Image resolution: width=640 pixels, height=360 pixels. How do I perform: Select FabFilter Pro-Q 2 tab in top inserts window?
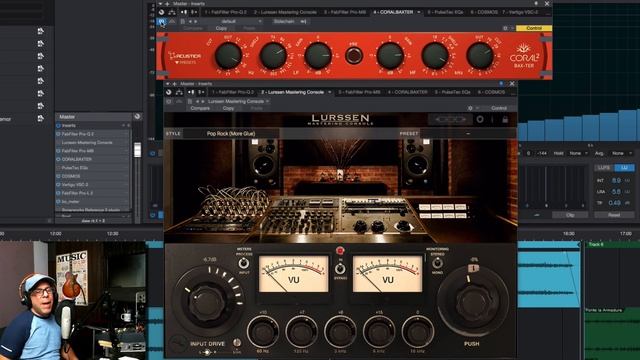click(225, 12)
